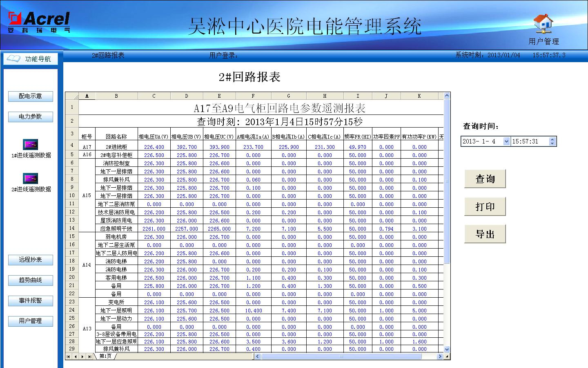Open the 趋势曲线 page
Screen dimensions: 588x368
[31, 280]
